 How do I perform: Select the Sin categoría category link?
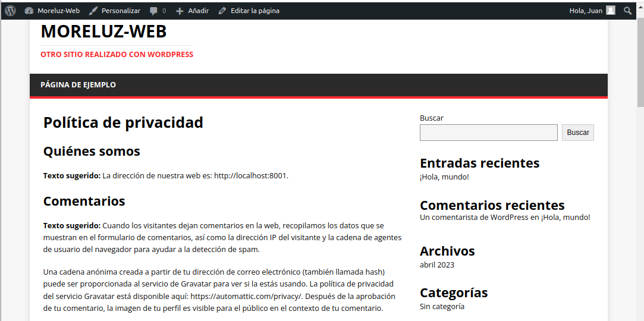pyautogui.click(x=442, y=307)
